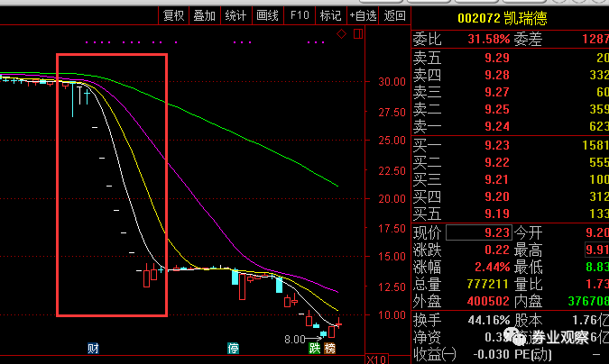
Task: Open the 复权 adjustment menu
Action: [x=173, y=15]
